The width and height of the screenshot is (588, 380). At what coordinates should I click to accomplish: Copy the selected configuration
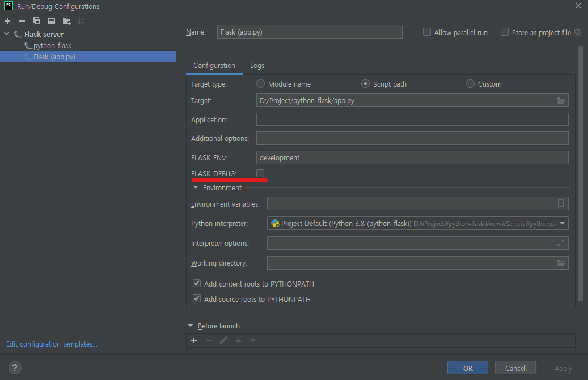37,21
